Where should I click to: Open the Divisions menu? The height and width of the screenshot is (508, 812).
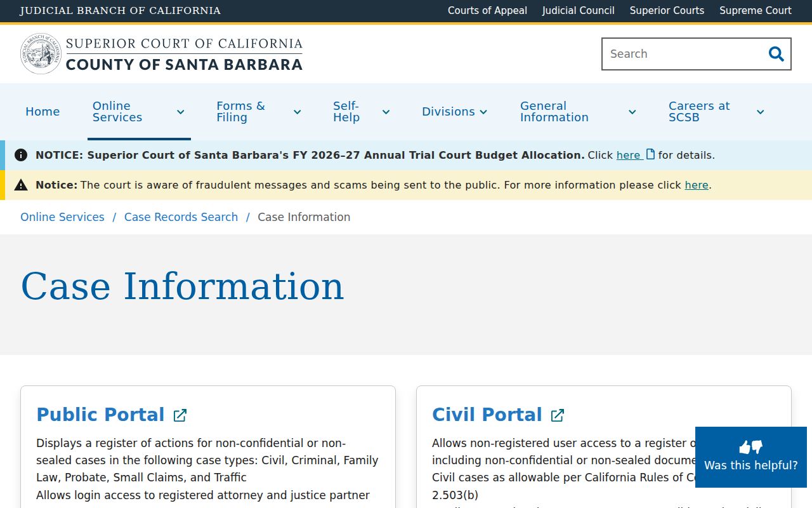(449, 112)
